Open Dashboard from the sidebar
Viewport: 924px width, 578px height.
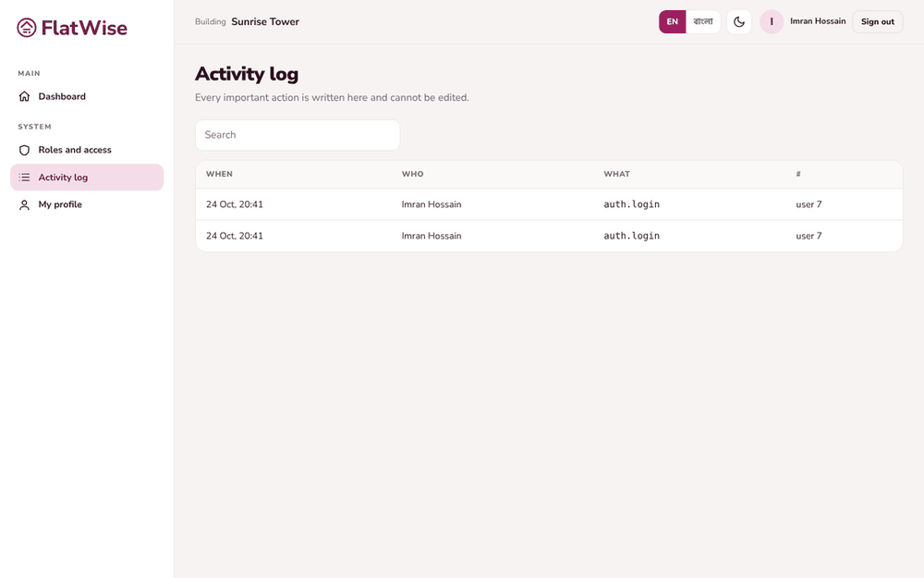pyautogui.click(x=87, y=96)
